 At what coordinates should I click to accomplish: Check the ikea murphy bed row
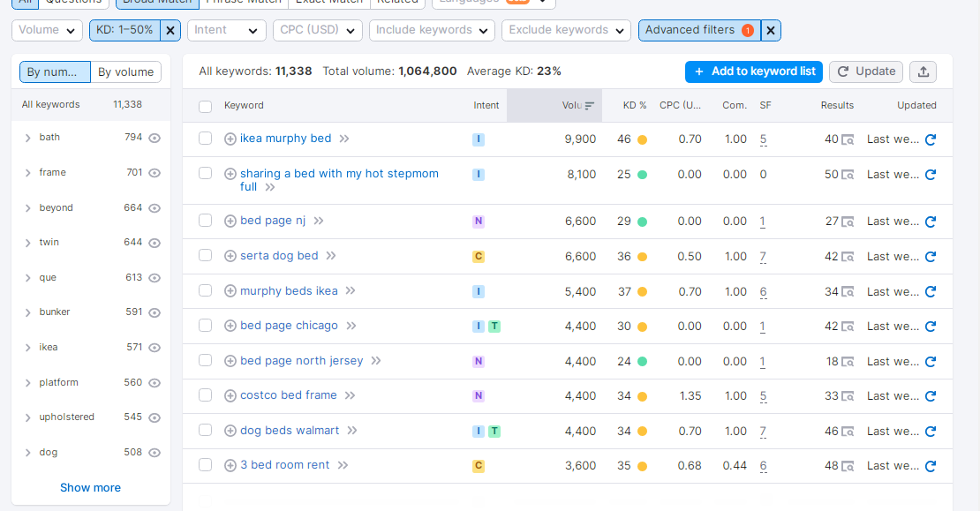205,138
